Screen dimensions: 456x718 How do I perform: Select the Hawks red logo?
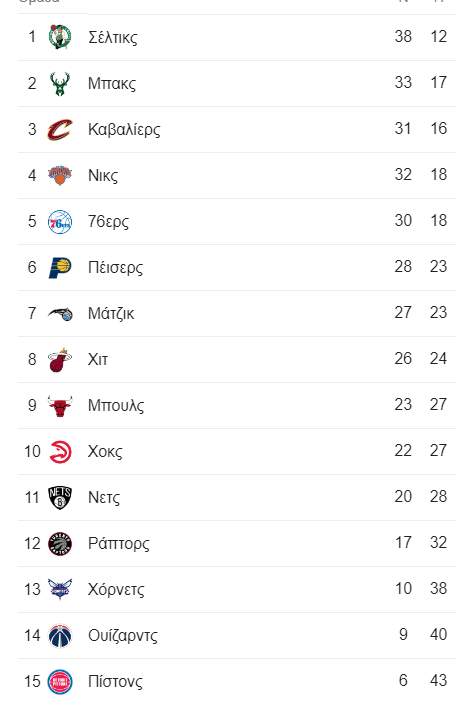[x=60, y=452]
